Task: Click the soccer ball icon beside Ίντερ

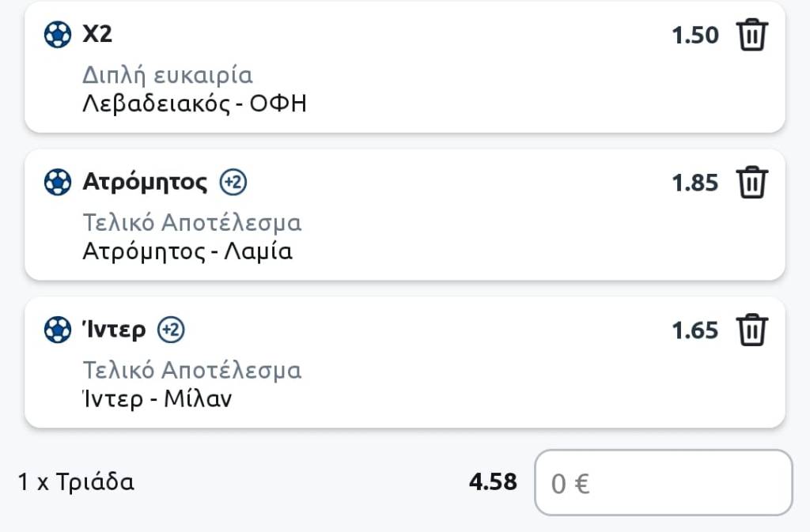Action: (58, 330)
